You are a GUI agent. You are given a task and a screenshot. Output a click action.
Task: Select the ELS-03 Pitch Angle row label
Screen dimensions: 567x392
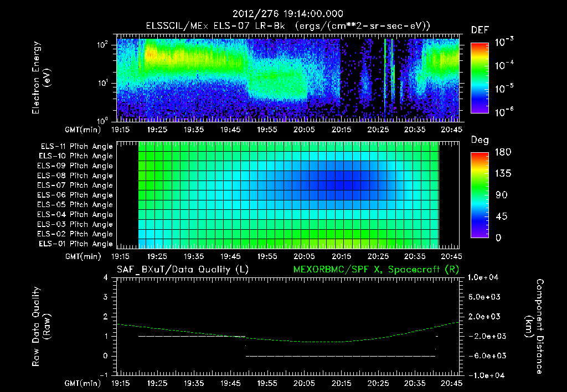(75, 224)
